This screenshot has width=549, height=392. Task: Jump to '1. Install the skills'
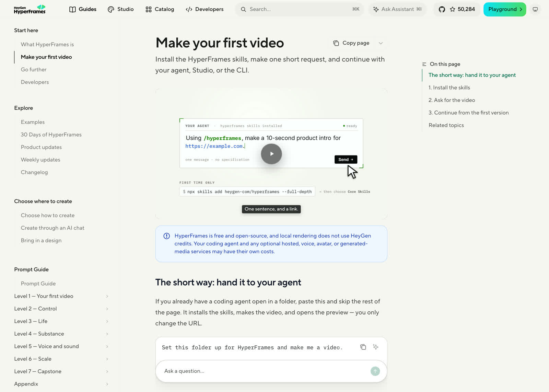pyautogui.click(x=449, y=88)
